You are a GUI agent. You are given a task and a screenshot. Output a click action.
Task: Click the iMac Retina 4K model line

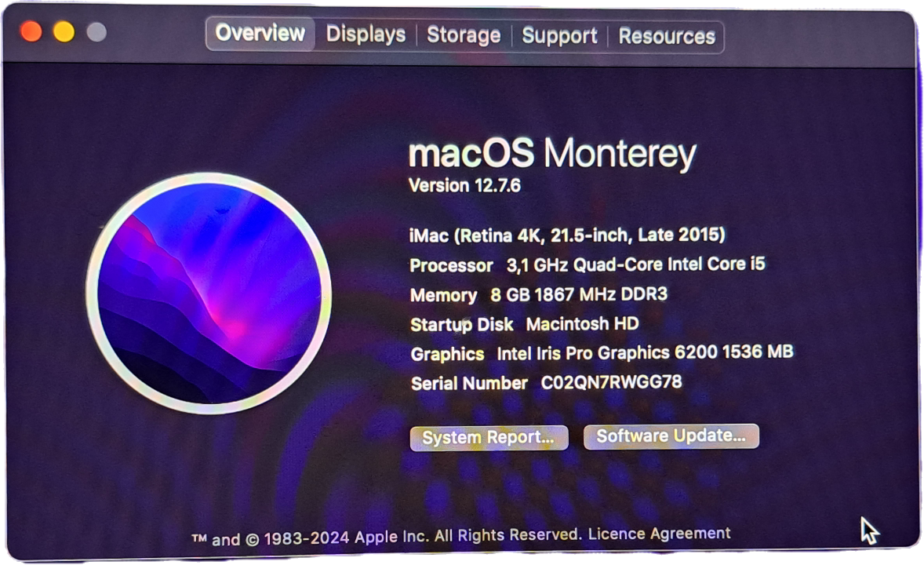(567, 235)
